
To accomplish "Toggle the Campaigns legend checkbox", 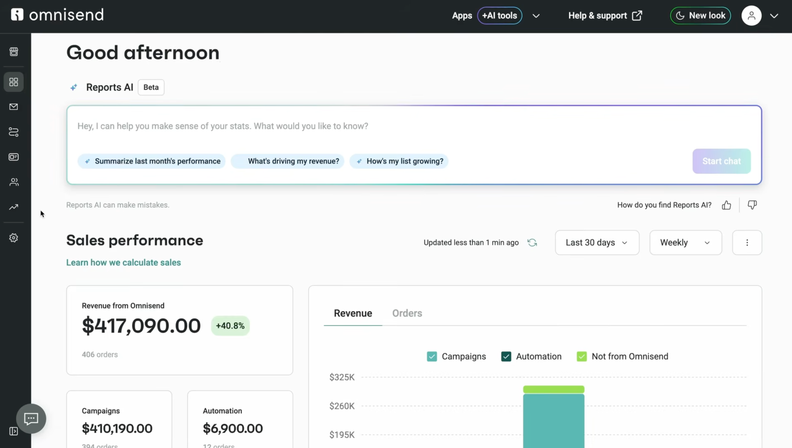I will coord(432,357).
